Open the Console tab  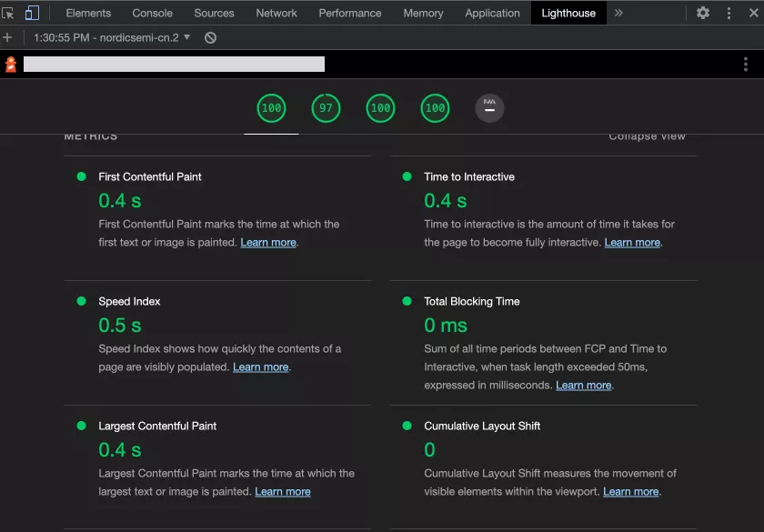pyautogui.click(x=153, y=13)
